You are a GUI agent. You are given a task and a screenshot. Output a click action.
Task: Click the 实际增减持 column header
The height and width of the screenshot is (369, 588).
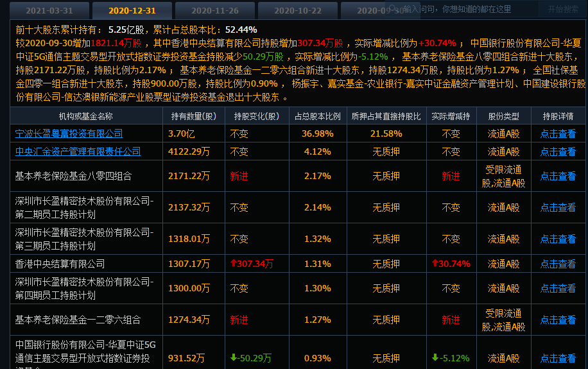(451, 116)
